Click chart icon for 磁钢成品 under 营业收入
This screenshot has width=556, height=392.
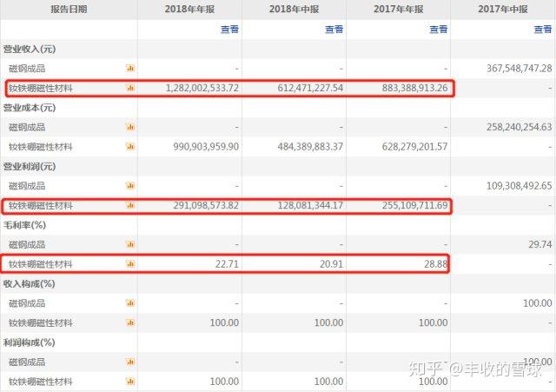pyautogui.click(x=130, y=67)
